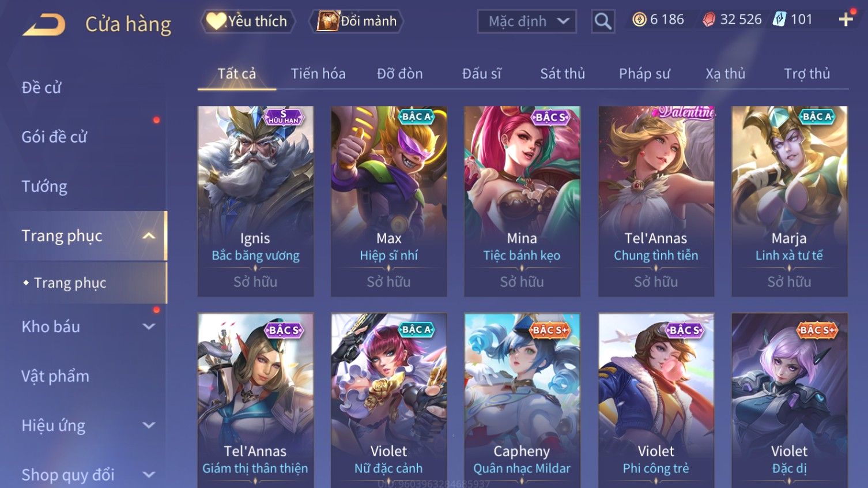Image resolution: width=868 pixels, height=488 pixels.
Task: Open Yêu thích heart favorites
Action: [x=248, y=21]
